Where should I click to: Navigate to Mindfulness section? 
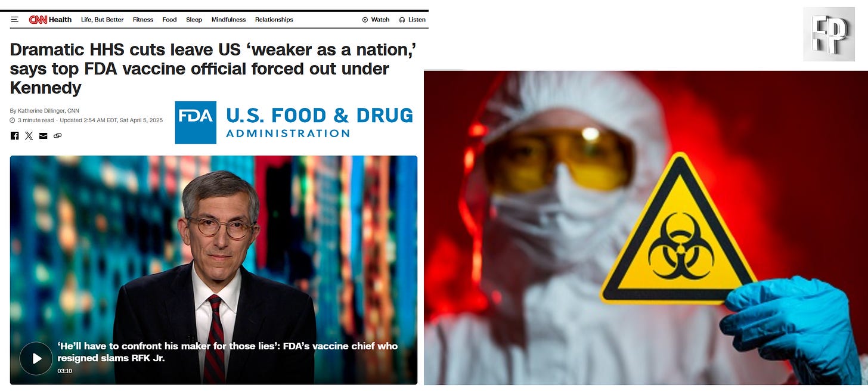tap(228, 20)
